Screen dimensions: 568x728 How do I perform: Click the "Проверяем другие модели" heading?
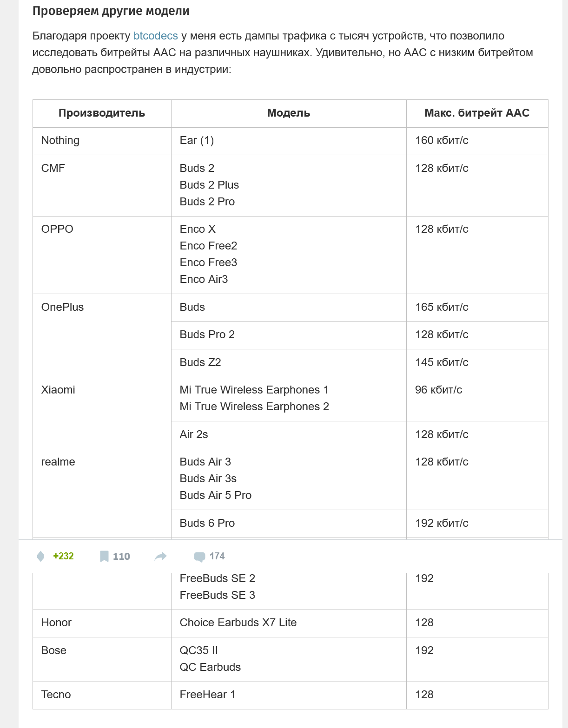coord(111,11)
